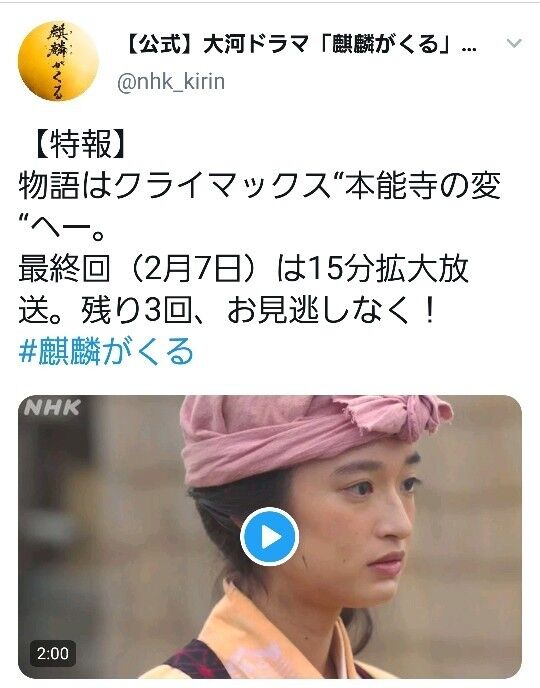Open the #麒麟がくる hashtag link
540x688 pixels.
point(106,351)
